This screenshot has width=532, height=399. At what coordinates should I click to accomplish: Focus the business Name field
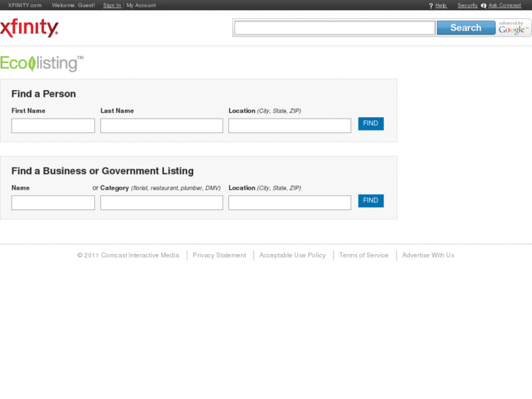53,203
